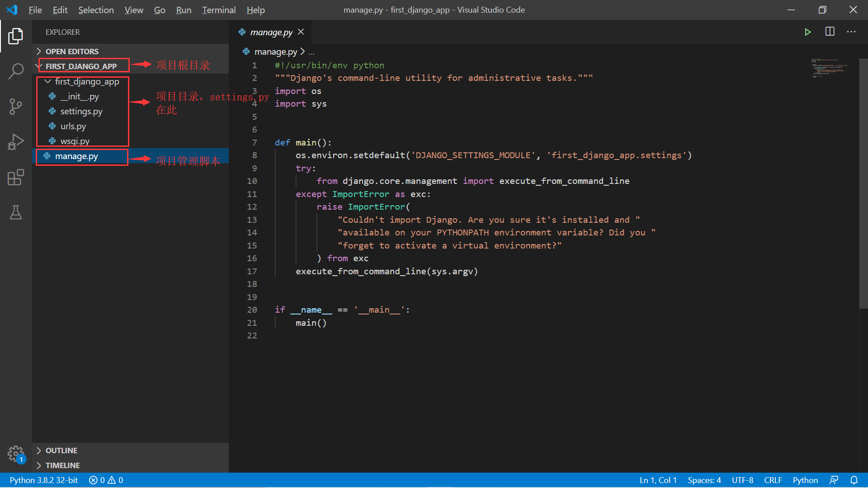The width and height of the screenshot is (868, 488).
Task: Open the File menu
Action: pyautogui.click(x=35, y=10)
